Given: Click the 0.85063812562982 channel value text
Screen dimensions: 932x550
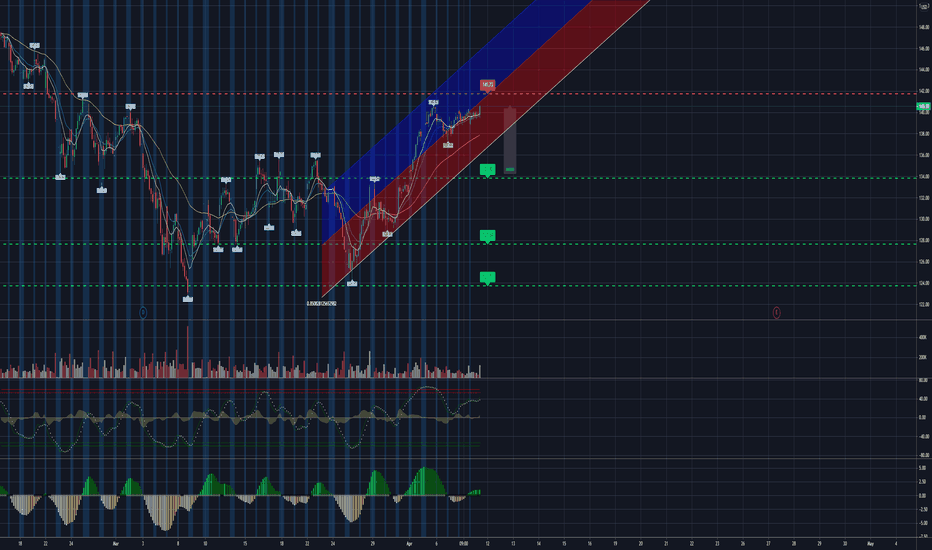Looking at the screenshot, I should tap(322, 303).
